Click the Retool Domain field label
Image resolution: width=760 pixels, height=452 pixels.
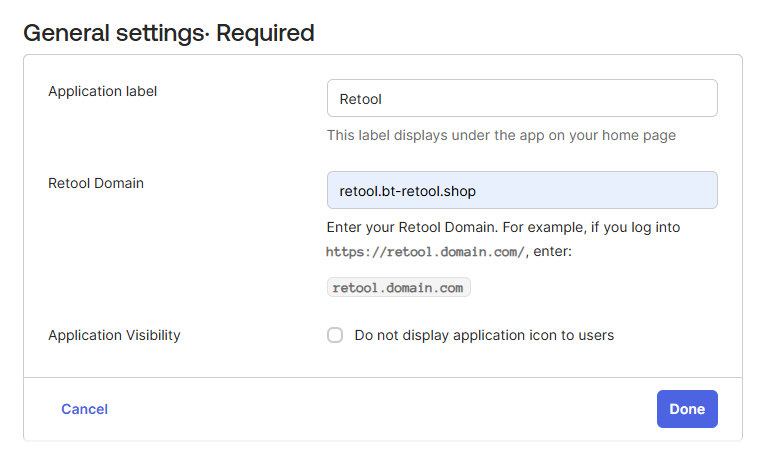(x=96, y=183)
